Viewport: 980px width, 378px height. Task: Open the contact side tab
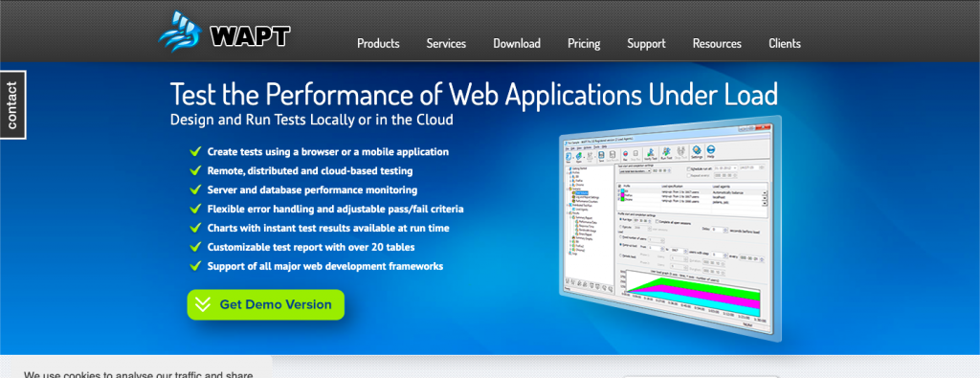(x=12, y=104)
